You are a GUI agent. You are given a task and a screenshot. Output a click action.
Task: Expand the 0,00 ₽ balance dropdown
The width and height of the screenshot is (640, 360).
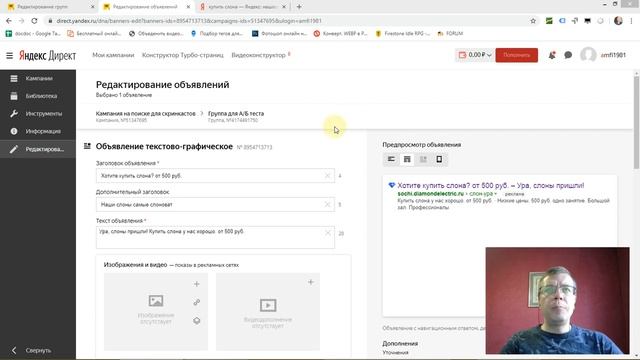475,55
